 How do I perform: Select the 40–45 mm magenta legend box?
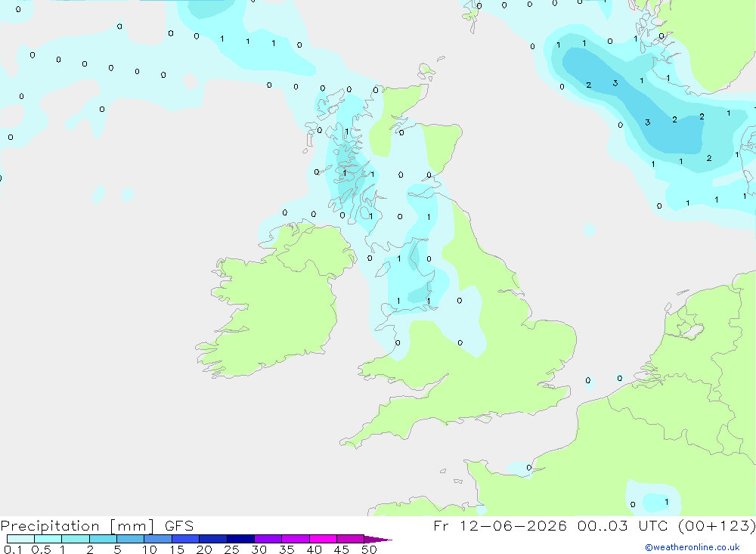323,539
